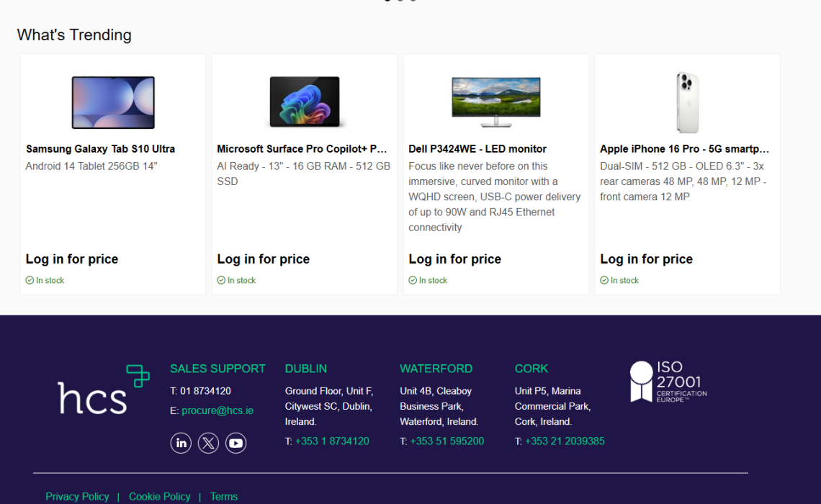
Task: Open the Samsung Galaxy Tab S10 Ultra title
Action: (x=101, y=148)
